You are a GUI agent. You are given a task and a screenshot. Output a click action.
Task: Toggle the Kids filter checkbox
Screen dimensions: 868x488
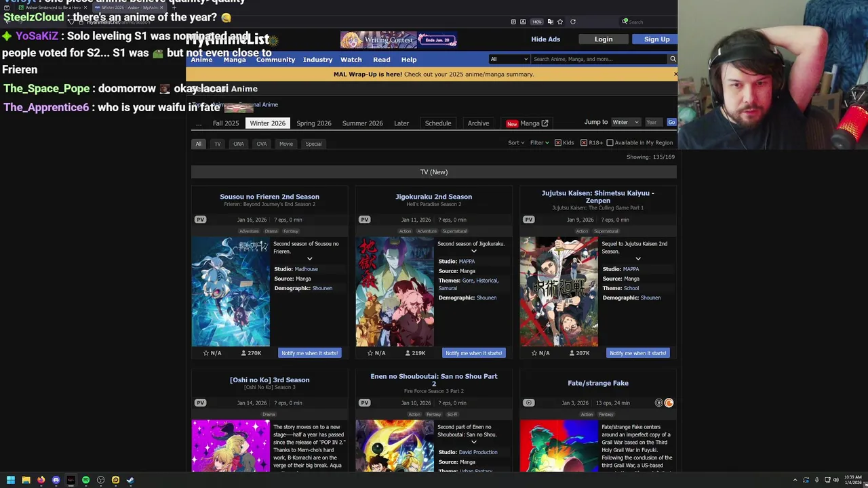(557, 142)
